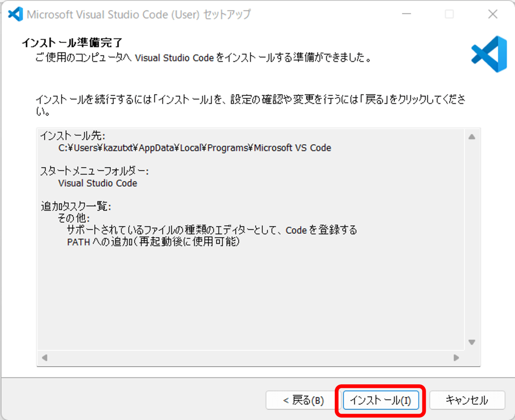This screenshot has height=420, width=515.
Task: Cancel setup with the キャンセル button
Action: pyautogui.click(x=467, y=401)
